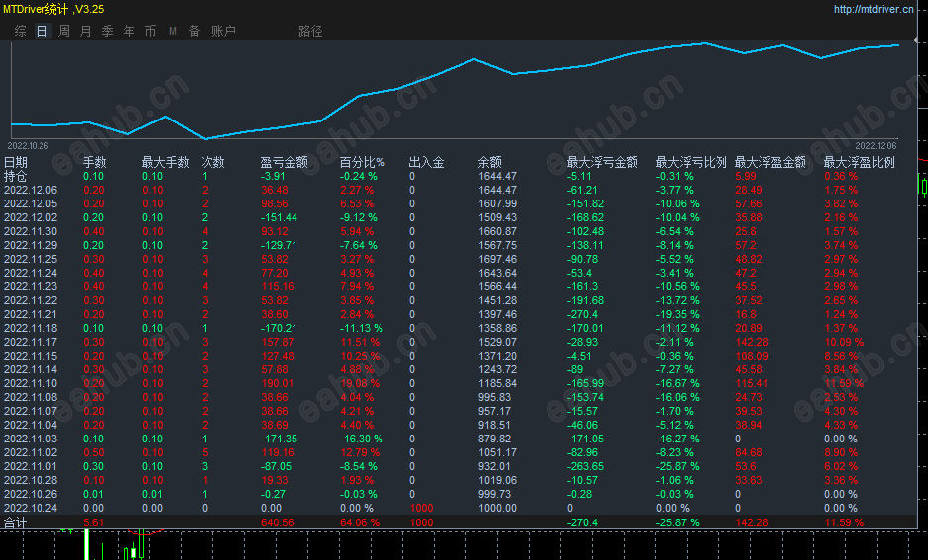Open the 账户 account tab

223,31
